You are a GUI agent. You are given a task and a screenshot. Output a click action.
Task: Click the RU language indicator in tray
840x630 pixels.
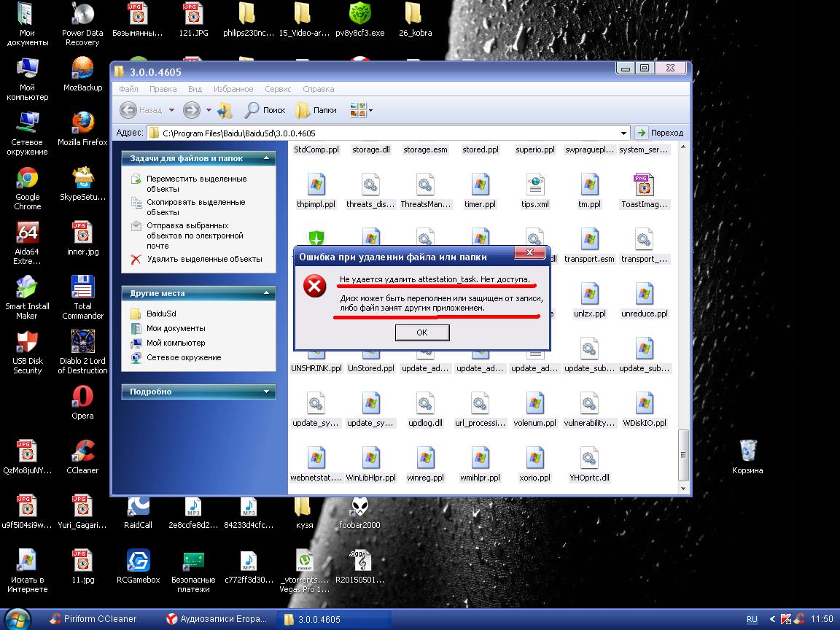(752, 619)
